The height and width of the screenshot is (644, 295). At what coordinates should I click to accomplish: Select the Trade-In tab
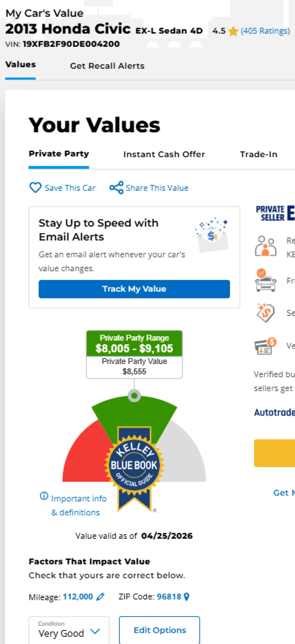pyautogui.click(x=258, y=154)
